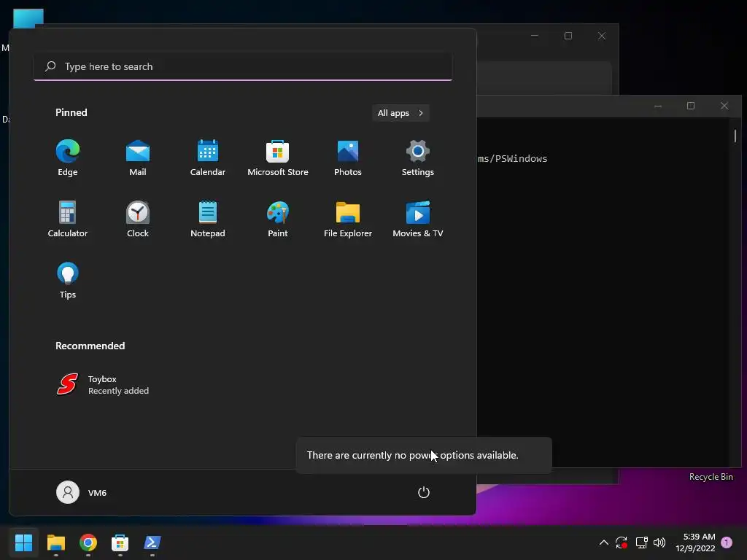Open the Tips app
747x560 pixels.
click(68, 281)
